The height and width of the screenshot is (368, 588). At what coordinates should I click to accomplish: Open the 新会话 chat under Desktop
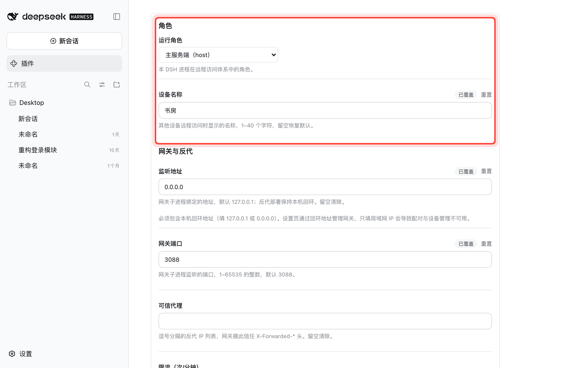[64, 119]
